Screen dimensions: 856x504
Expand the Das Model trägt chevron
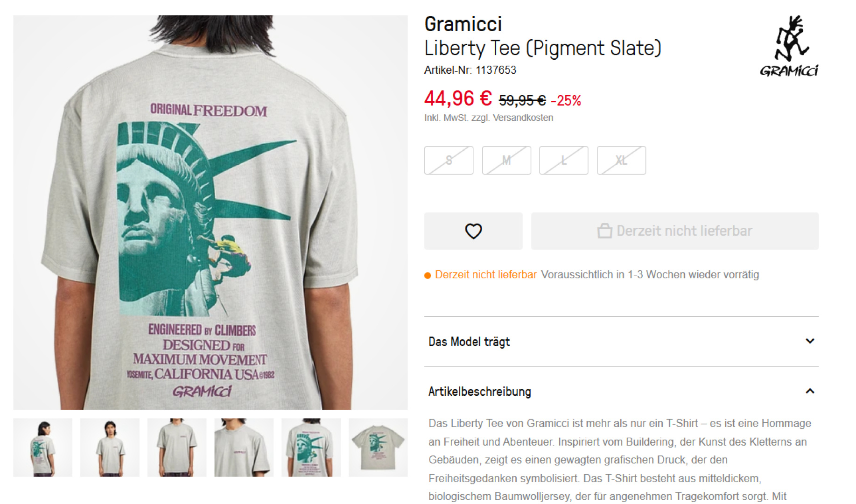click(x=810, y=341)
